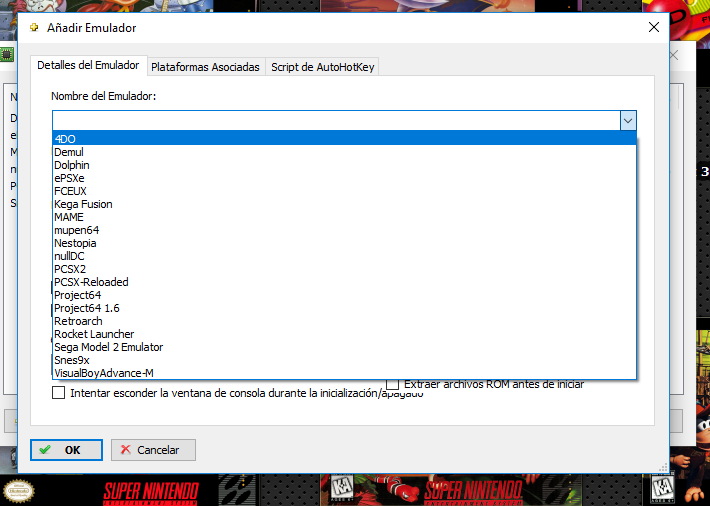Open the Detalles del Emulador tab
The width and height of the screenshot is (710, 506).
coord(88,65)
